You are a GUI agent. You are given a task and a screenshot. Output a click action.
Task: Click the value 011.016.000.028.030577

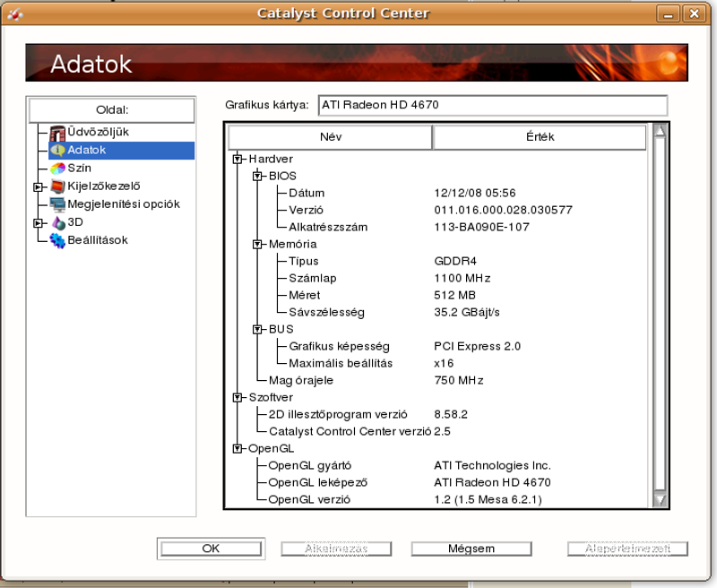(503, 211)
